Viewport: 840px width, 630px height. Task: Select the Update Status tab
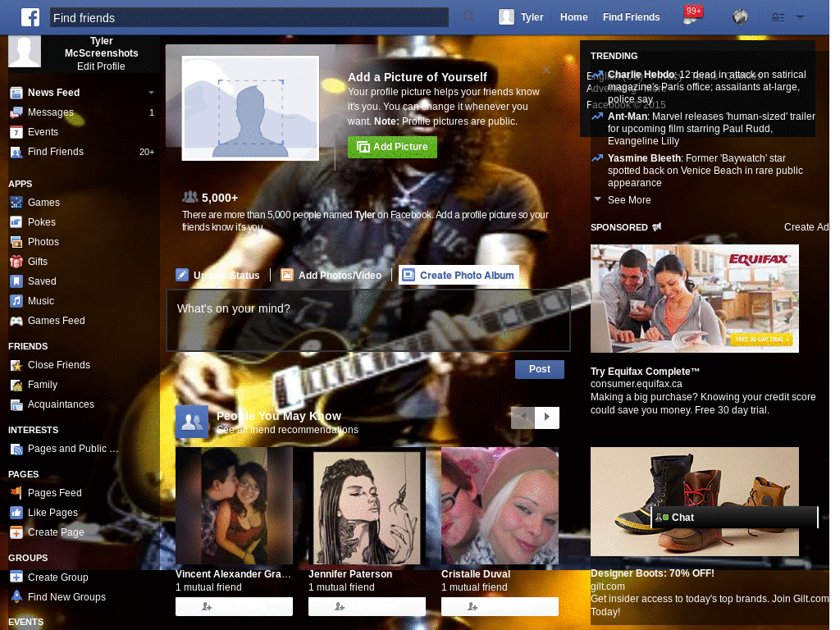(x=217, y=276)
